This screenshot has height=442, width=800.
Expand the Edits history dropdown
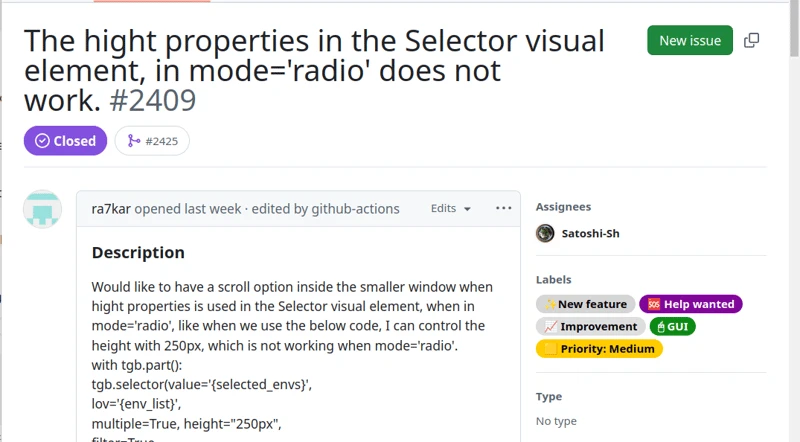click(x=450, y=209)
